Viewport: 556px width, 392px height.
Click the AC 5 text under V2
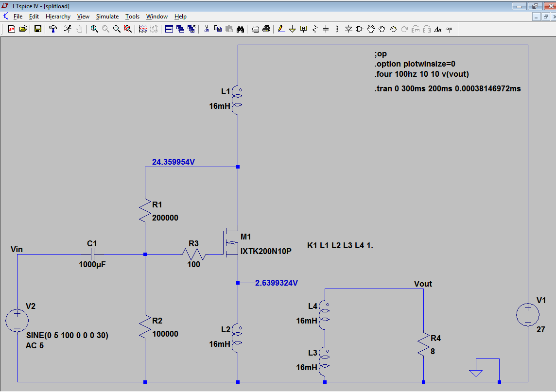click(35, 345)
